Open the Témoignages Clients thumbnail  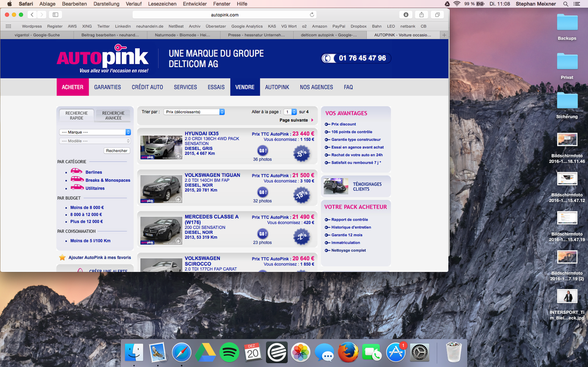[x=336, y=186]
